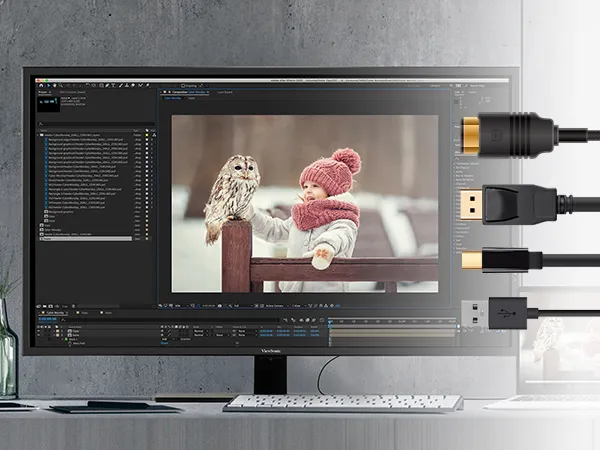
Task: Open the Cyber Monday timeline tab
Action: coord(55,313)
